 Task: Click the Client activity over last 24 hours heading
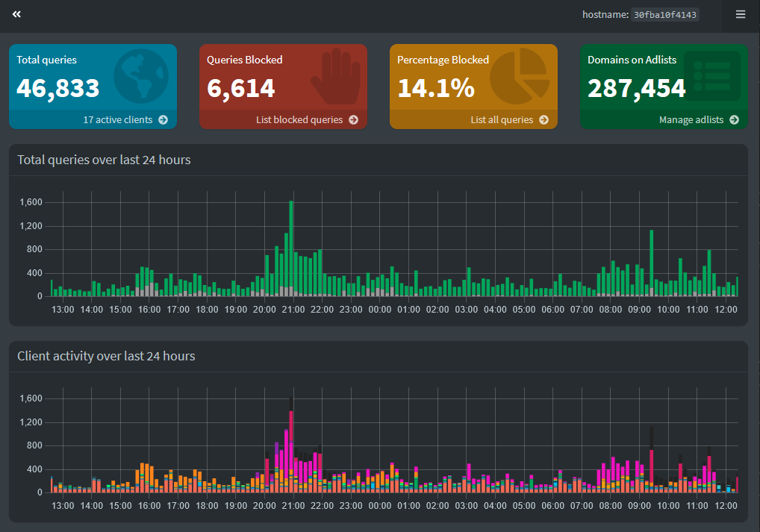coord(106,357)
